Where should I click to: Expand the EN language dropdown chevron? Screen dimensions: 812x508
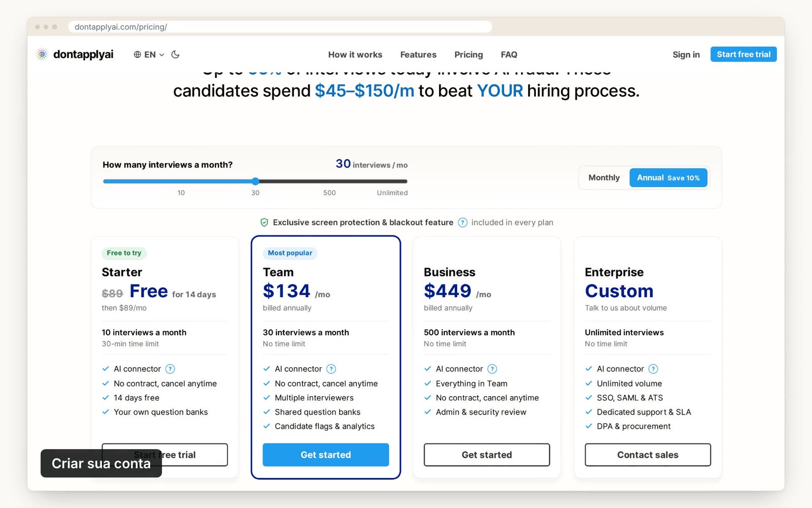pos(162,54)
